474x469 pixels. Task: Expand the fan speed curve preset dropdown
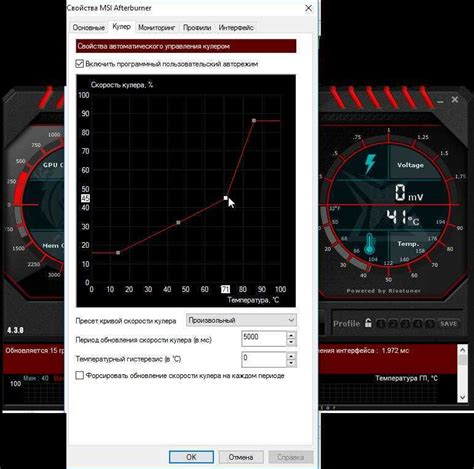tap(291, 320)
